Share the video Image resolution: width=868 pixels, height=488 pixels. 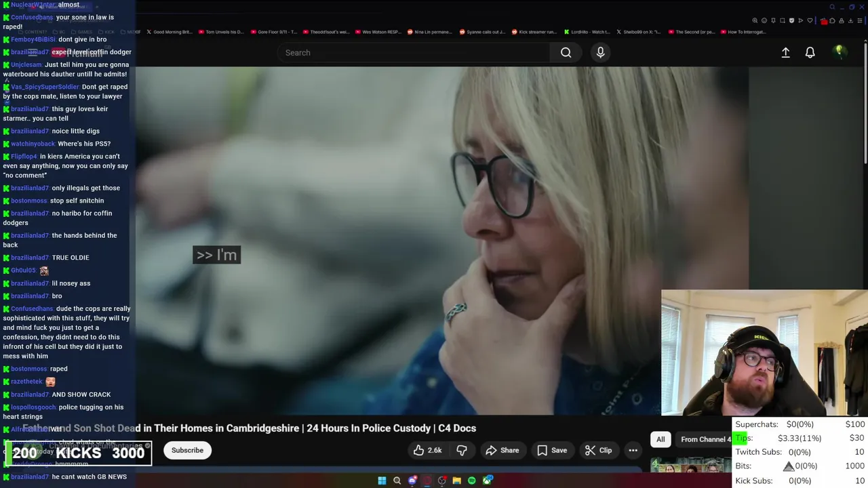tap(502, 450)
